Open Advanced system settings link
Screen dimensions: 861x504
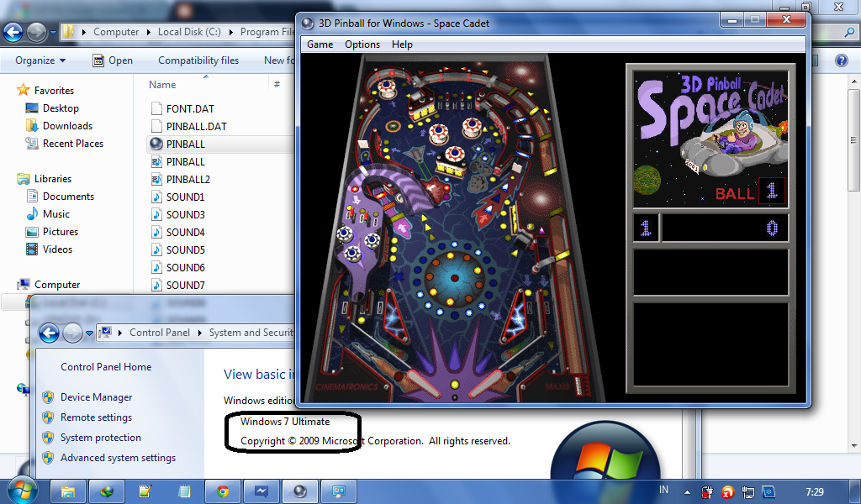[x=118, y=458]
